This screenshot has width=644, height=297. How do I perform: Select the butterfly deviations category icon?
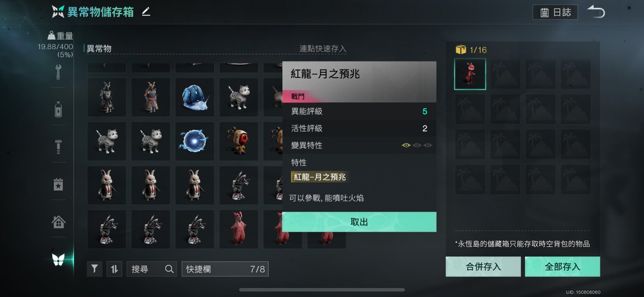point(58,260)
